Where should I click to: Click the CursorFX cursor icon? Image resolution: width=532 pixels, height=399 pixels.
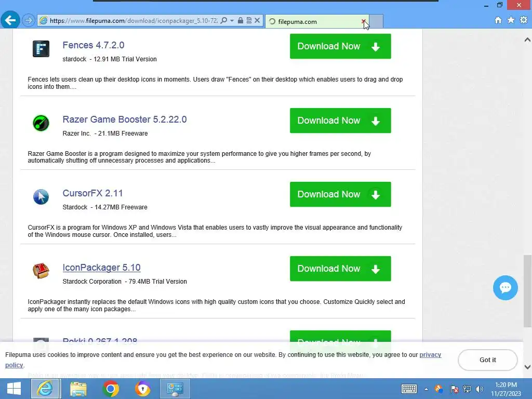(41, 197)
